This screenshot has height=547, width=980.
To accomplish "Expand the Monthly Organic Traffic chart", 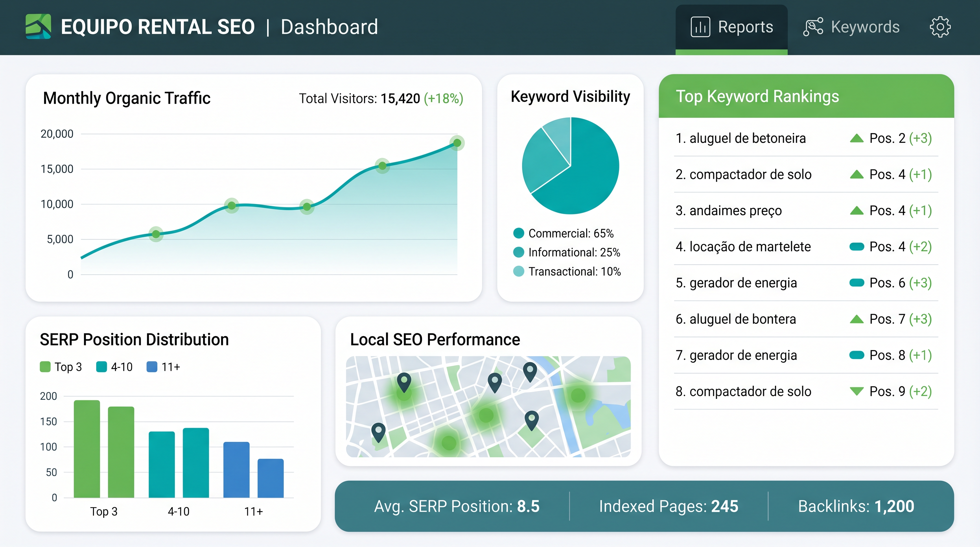I will pyautogui.click(x=127, y=98).
